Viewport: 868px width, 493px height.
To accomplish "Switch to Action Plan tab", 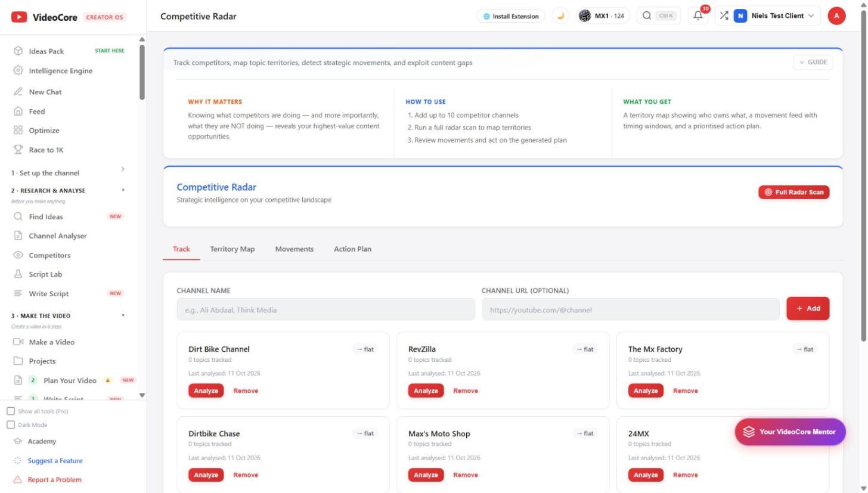I will tap(352, 249).
